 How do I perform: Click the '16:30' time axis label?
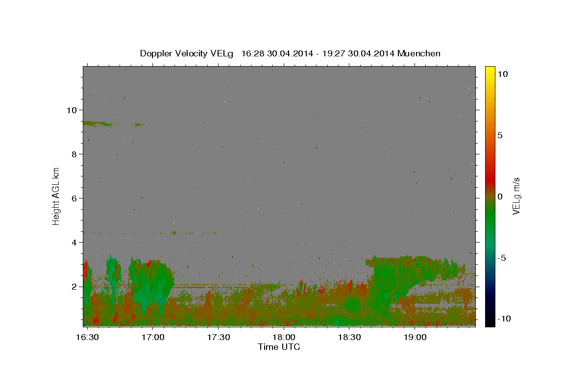(x=88, y=338)
